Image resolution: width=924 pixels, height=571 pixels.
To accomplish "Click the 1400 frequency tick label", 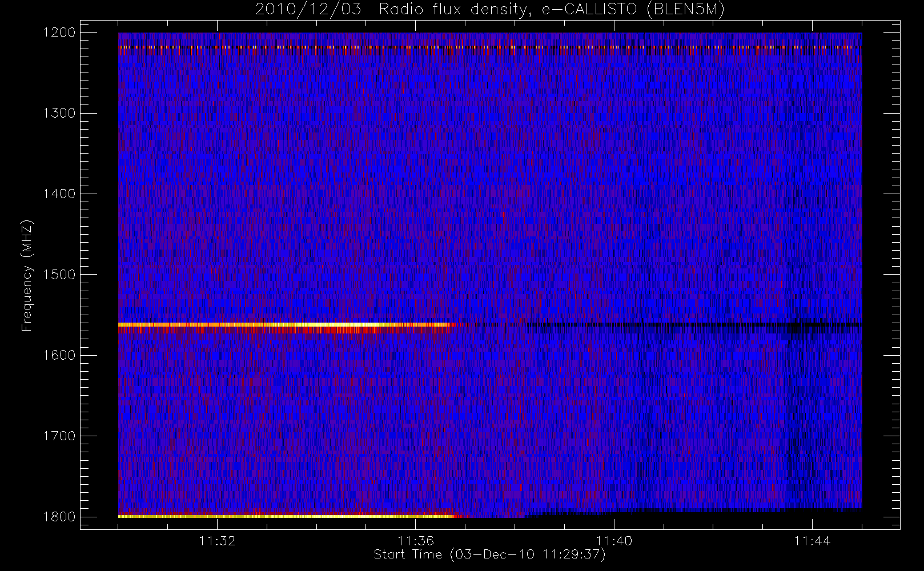I will tap(59, 194).
